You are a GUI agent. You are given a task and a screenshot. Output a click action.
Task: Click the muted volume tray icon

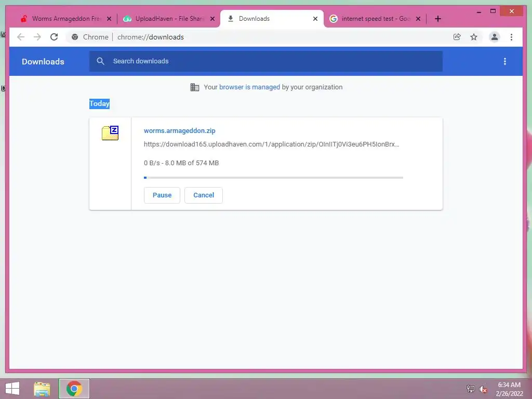point(483,389)
